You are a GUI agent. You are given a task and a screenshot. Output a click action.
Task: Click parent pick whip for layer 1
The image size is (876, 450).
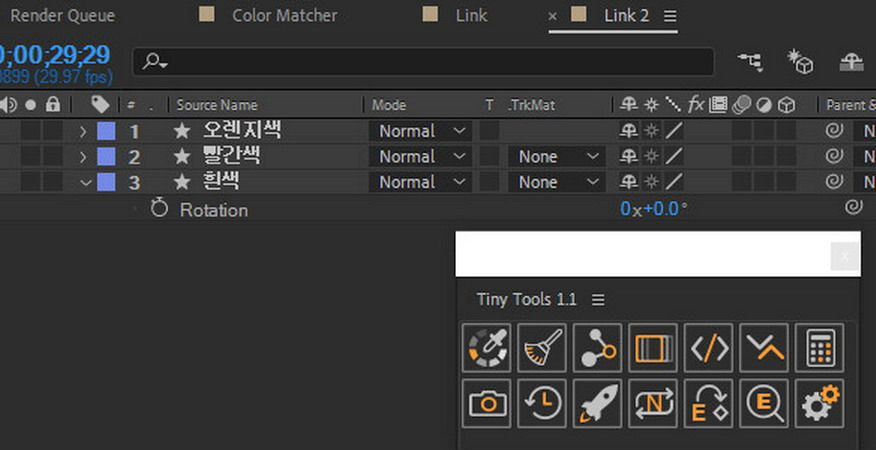pyautogui.click(x=834, y=131)
